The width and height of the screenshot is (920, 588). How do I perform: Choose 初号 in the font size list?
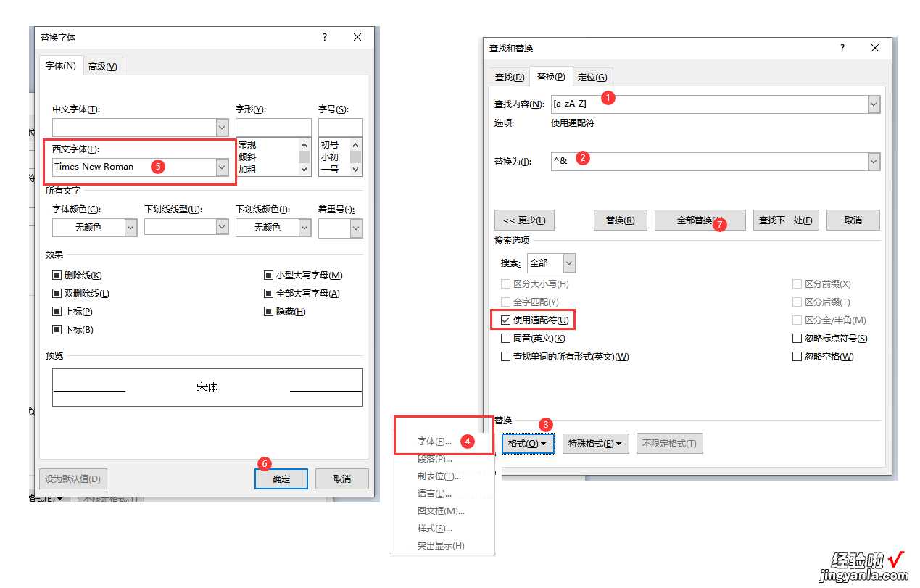point(330,145)
